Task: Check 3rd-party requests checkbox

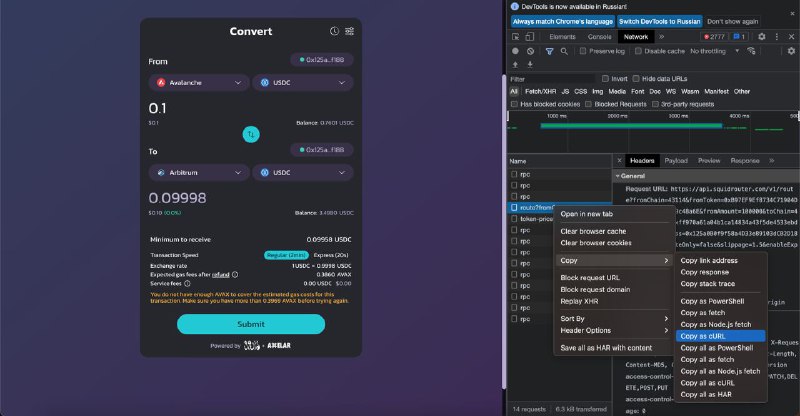Action: pos(655,104)
